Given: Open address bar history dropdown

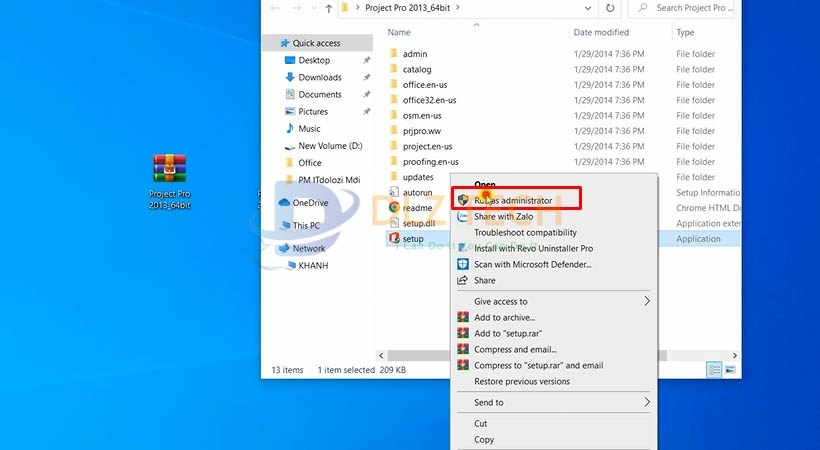Looking at the screenshot, I should (x=588, y=8).
